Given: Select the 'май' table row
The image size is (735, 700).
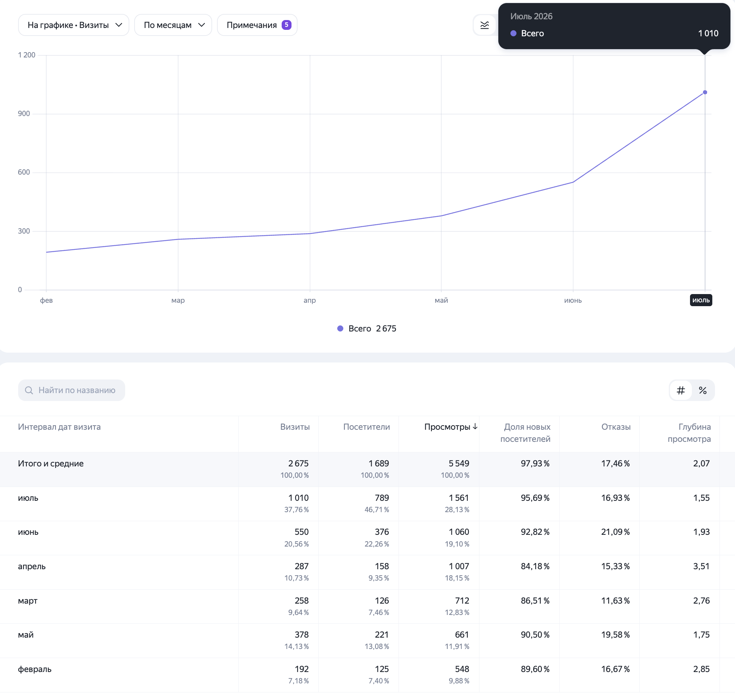Looking at the screenshot, I should point(367,641).
